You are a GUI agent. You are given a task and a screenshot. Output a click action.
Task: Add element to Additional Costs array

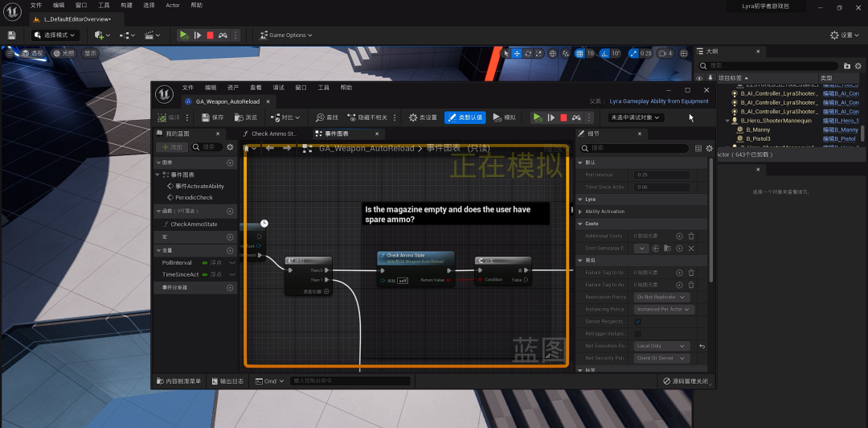coord(679,237)
